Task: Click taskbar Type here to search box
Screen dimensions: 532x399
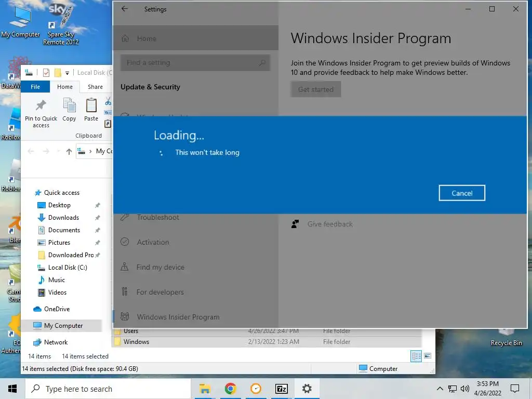Action: coord(108,389)
